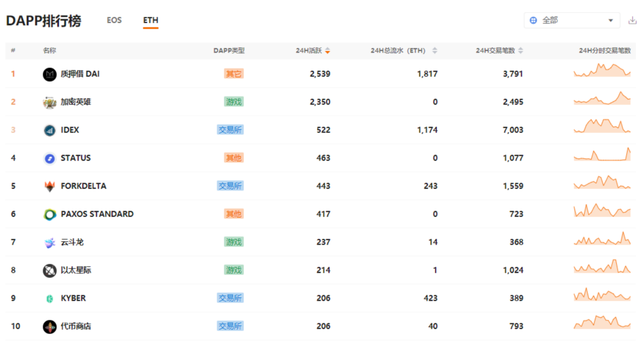Open the PAXOS STANDARD dapp page
This screenshot has height=343, width=644.
click(x=97, y=214)
